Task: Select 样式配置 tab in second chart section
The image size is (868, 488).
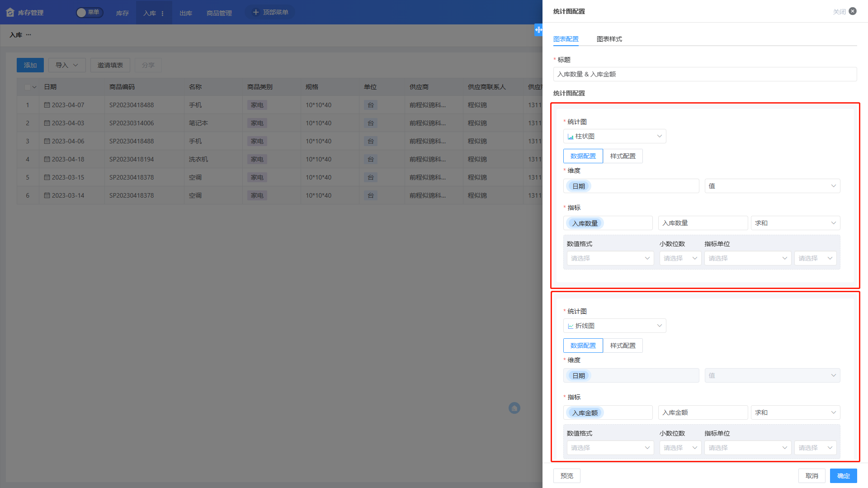Action: [x=623, y=346]
